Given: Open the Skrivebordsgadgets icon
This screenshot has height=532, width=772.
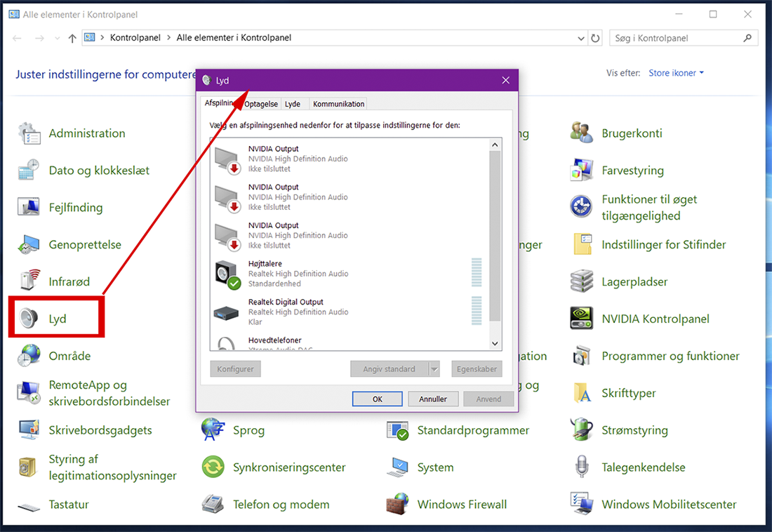Looking at the screenshot, I should click(x=29, y=430).
